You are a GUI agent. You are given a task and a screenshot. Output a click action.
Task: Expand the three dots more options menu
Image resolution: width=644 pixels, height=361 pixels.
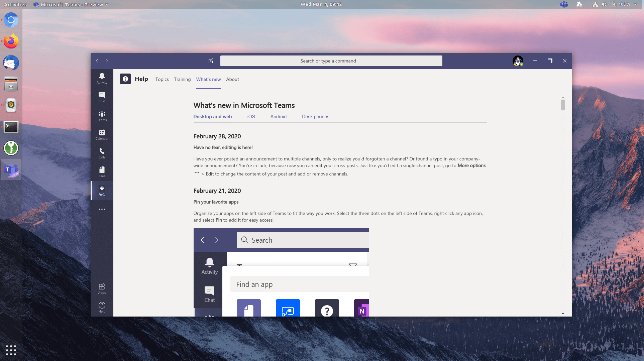102,209
